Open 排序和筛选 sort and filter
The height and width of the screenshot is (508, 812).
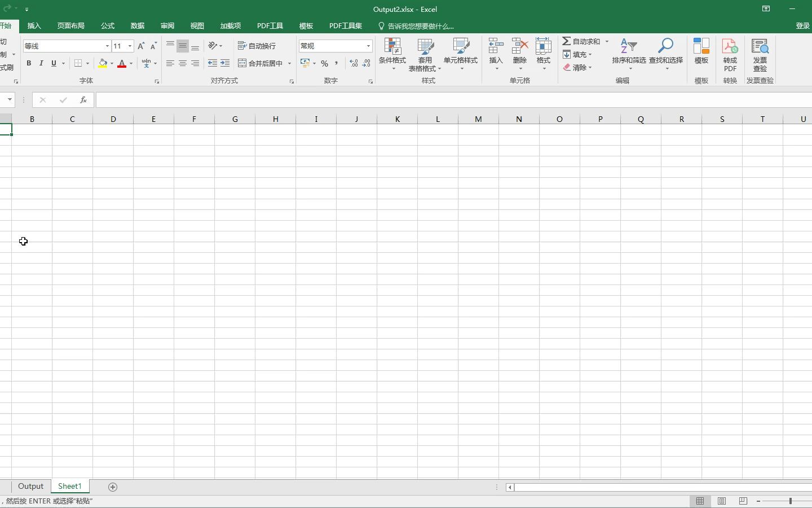tap(629, 55)
